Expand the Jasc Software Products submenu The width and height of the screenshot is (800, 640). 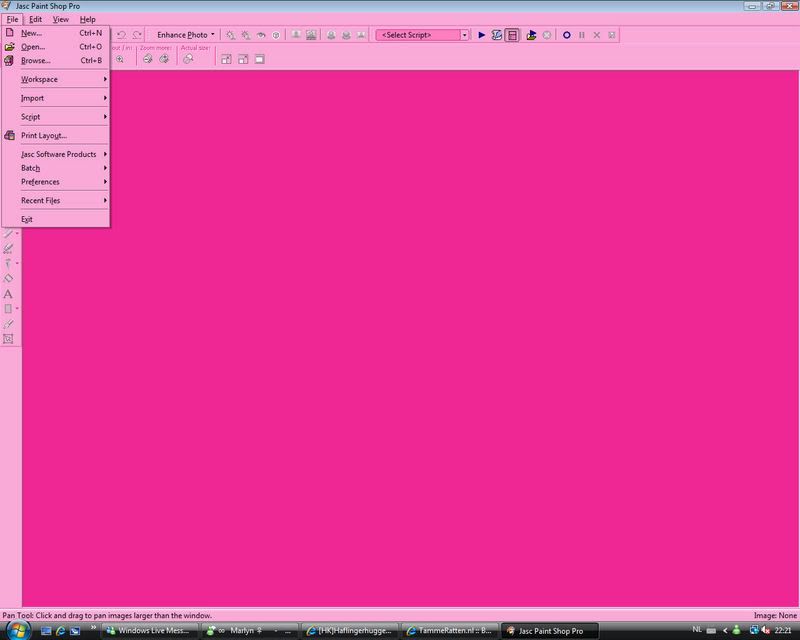pos(56,154)
